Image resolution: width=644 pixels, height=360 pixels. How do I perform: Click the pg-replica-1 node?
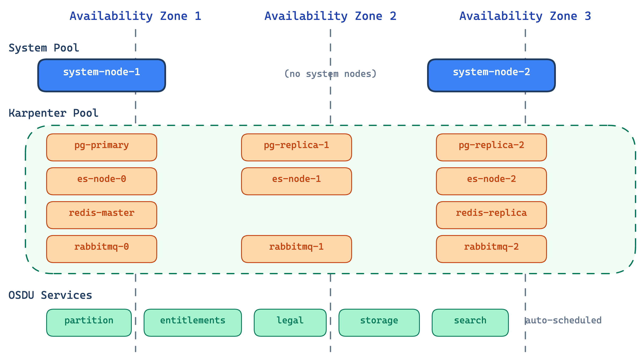click(296, 147)
